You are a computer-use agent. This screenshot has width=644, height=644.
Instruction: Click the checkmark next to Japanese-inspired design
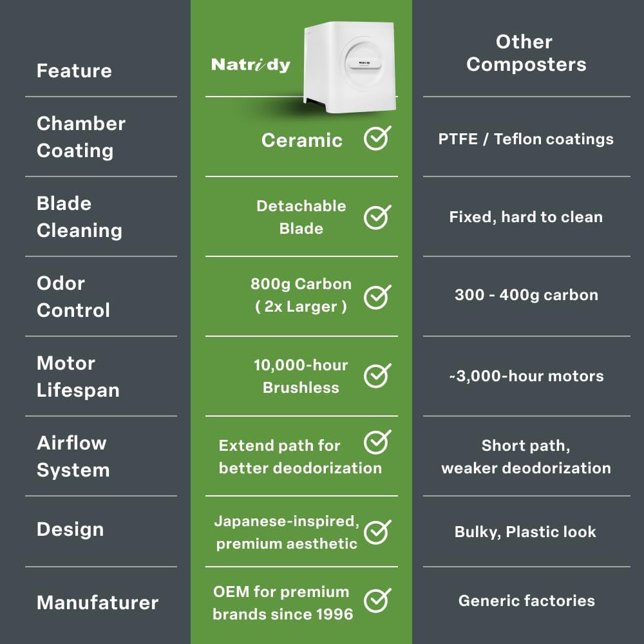pyautogui.click(x=377, y=532)
